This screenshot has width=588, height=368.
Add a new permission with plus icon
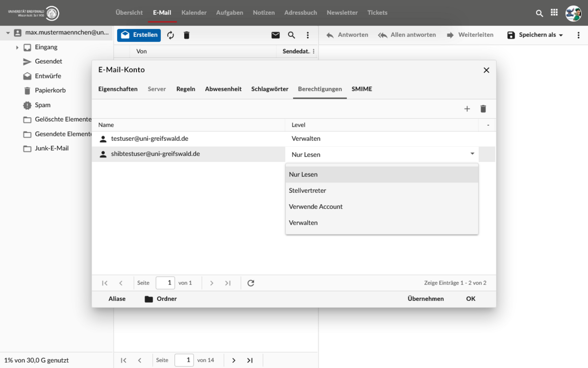point(467,109)
